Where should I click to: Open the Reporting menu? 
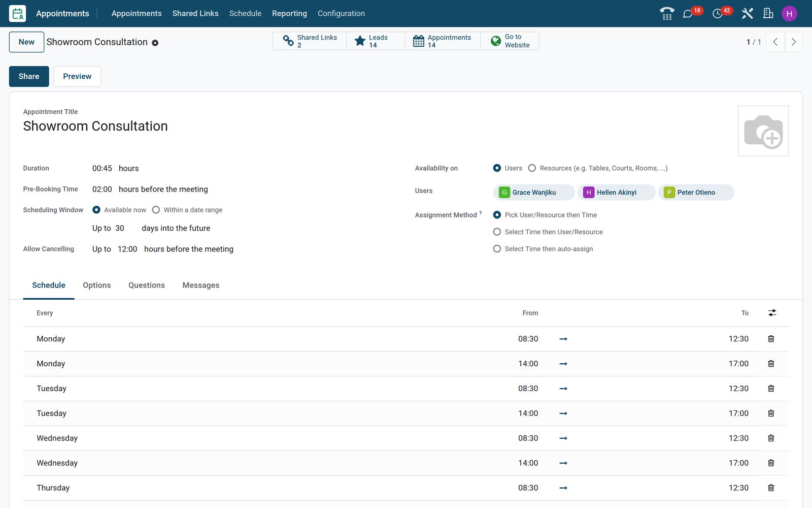(x=289, y=14)
